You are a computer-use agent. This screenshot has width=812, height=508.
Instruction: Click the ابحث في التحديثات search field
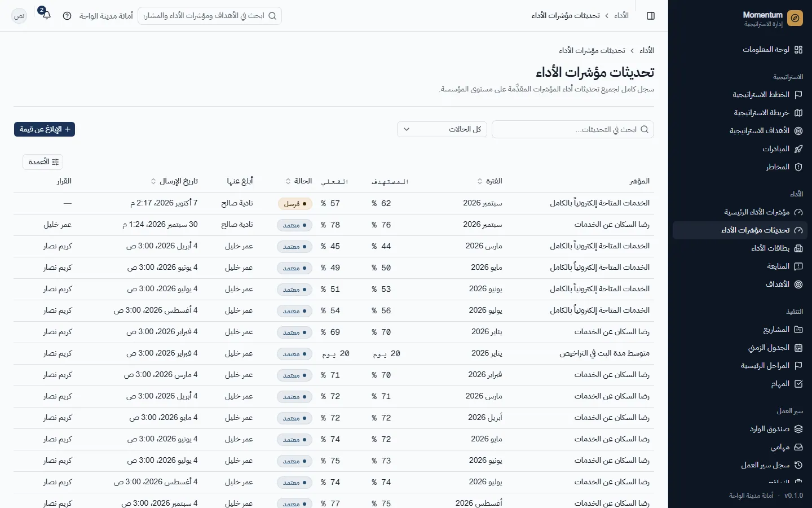tap(573, 129)
